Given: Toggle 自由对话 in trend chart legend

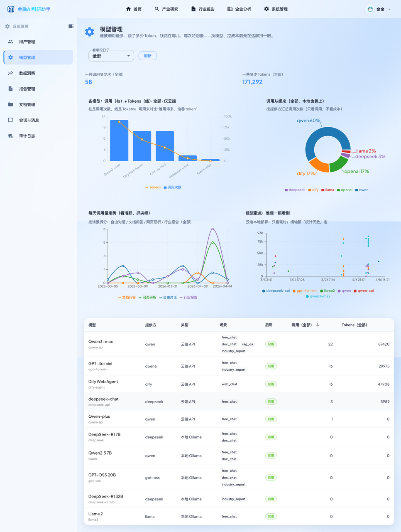Looking at the screenshot, I should pyautogui.click(x=168, y=298).
